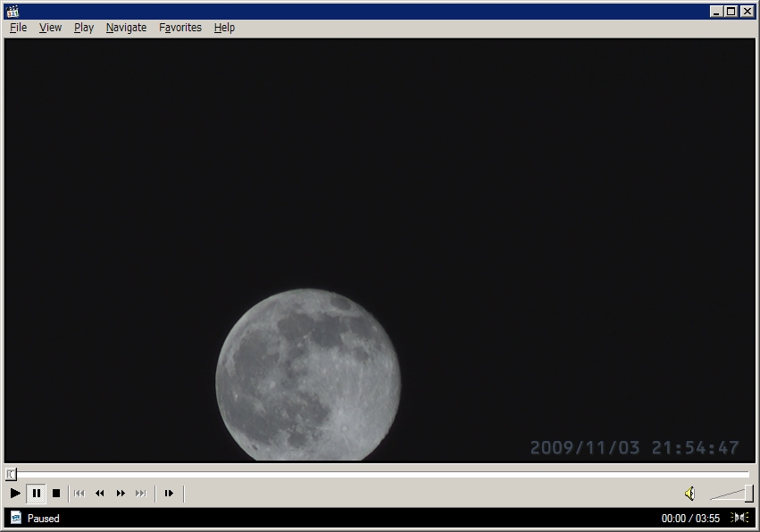Step forward one frame

[169, 493]
